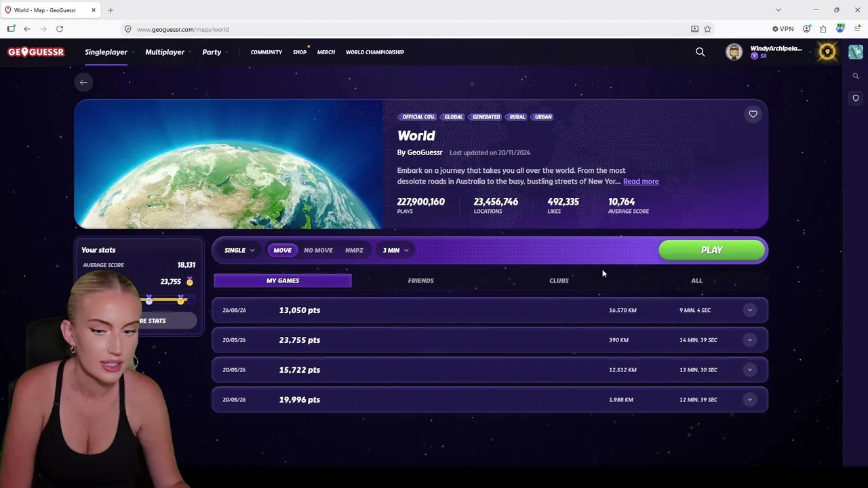Click the install page download icon
The width and height of the screenshot is (868, 488).
pyautogui.click(x=694, y=29)
